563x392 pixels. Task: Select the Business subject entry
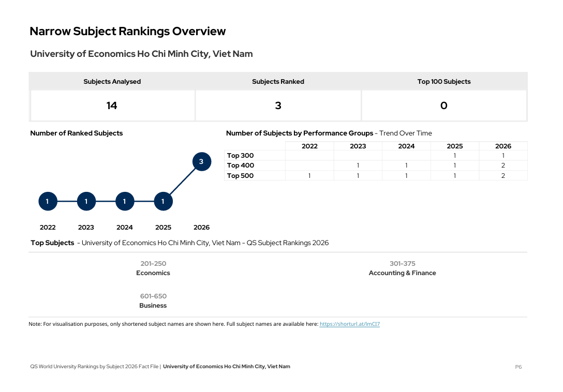coord(153,306)
